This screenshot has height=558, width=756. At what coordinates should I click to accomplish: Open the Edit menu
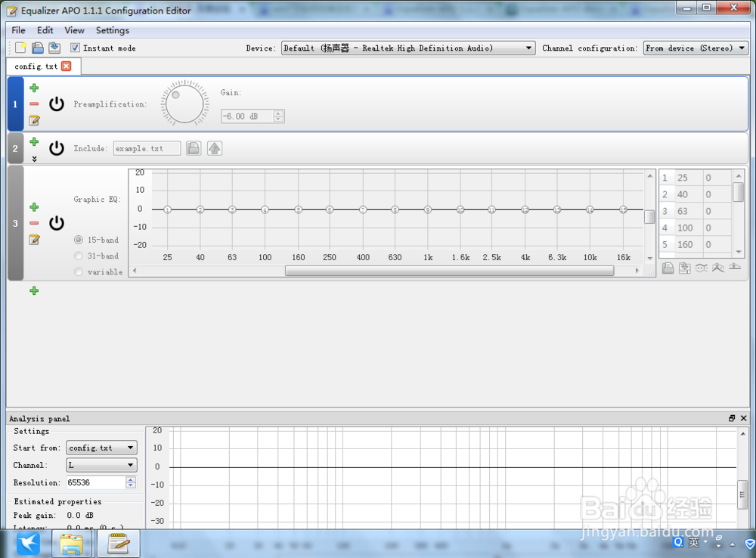[45, 30]
